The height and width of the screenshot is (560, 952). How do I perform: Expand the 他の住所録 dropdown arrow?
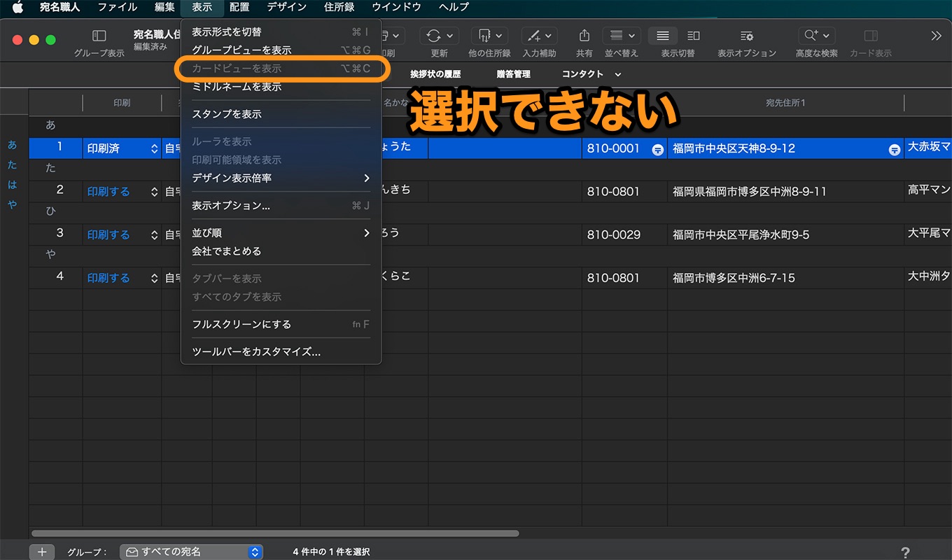[499, 36]
